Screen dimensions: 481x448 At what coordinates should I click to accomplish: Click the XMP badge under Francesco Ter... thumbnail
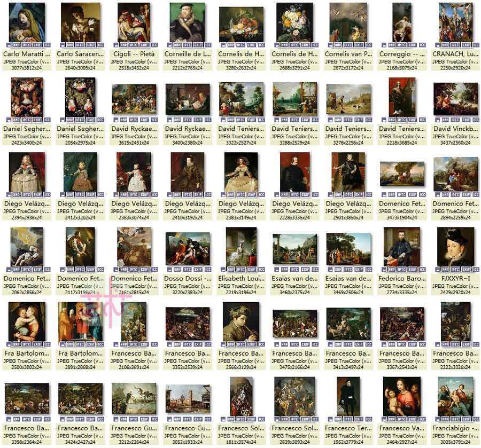338,419
